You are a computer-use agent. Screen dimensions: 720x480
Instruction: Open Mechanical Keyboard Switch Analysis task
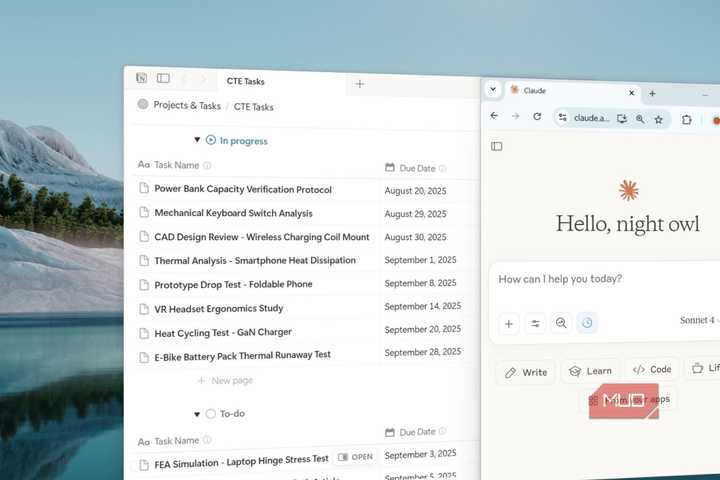tap(233, 213)
